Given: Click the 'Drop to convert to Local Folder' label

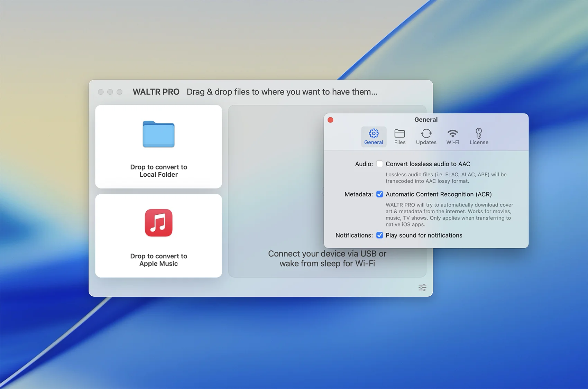Looking at the screenshot, I should pyautogui.click(x=158, y=171).
